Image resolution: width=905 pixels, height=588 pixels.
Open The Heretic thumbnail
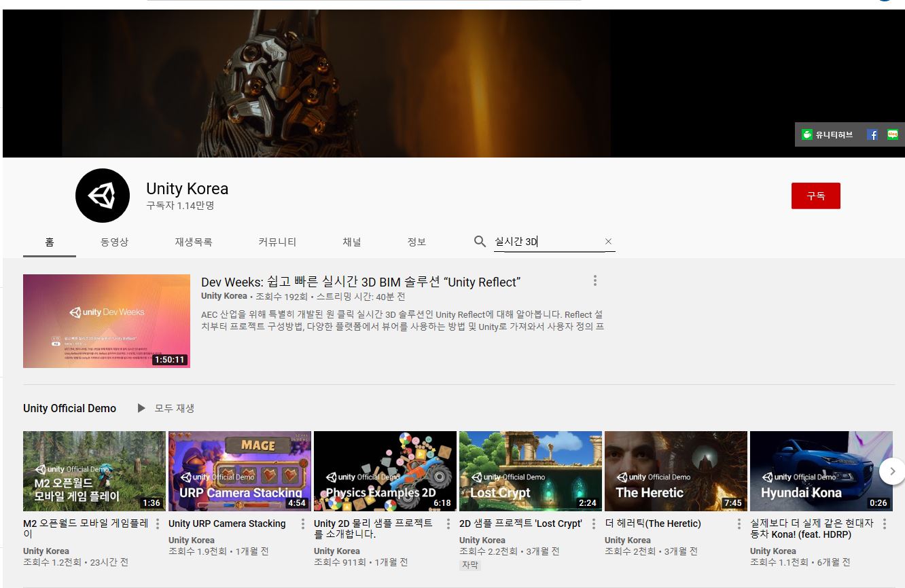(676, 471)
